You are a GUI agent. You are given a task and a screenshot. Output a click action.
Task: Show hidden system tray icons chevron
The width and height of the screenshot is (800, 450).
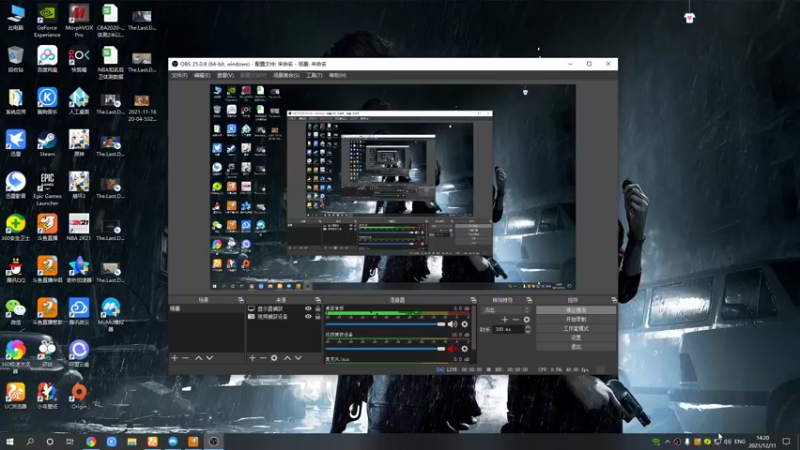[667, 442]
